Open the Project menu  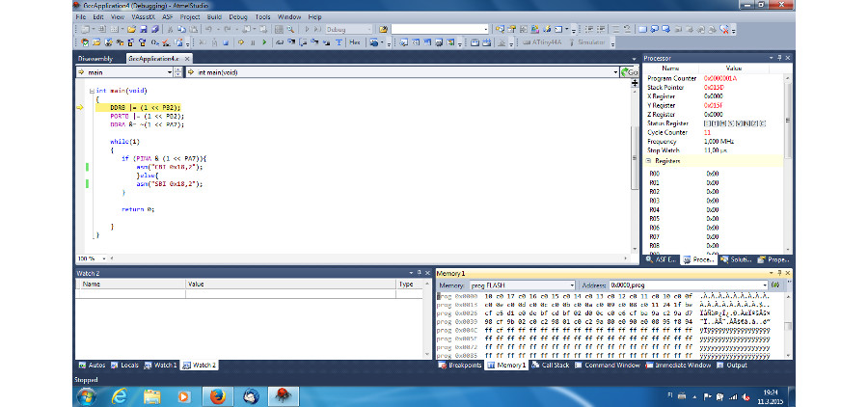click(190, 17)
